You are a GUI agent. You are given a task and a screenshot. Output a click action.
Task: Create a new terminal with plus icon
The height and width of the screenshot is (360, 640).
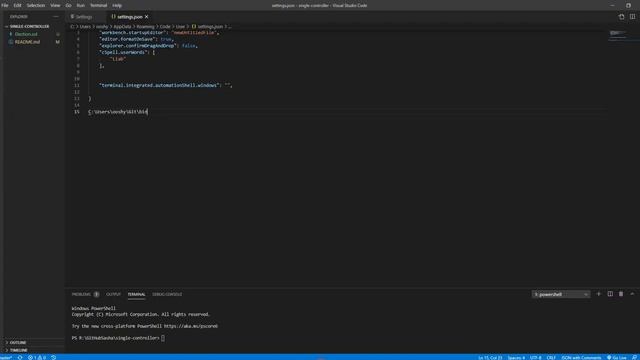598,294
